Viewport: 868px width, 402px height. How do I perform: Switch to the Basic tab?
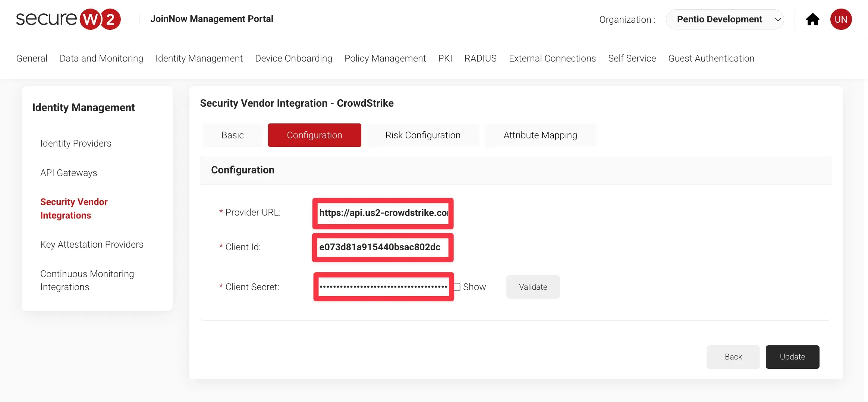pyautogui.click(x=232, y=135)
